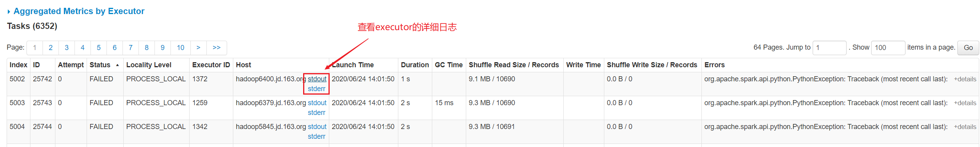Screen dimensions: 980x147
Task: Go to next page with > arrow
Action: coord(199,48)
